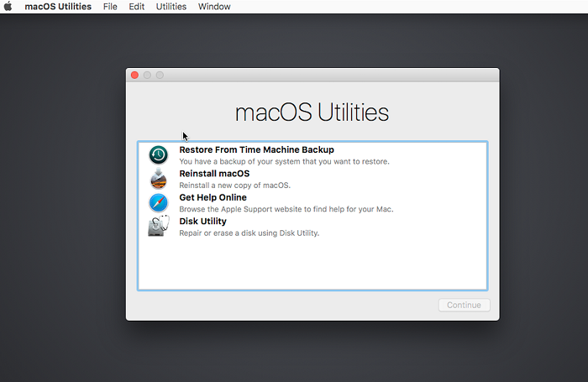The image size is (588, 382).
Task: Click the Safari compass icon
Action: tap(159, 202)
